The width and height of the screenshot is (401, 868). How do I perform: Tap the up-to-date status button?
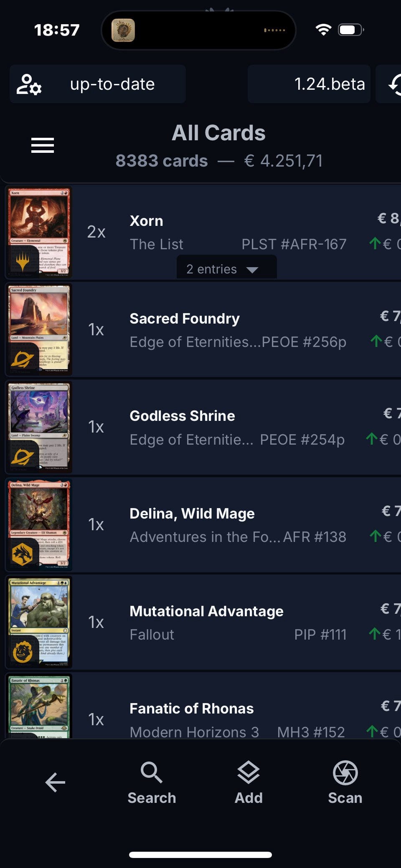112,84
